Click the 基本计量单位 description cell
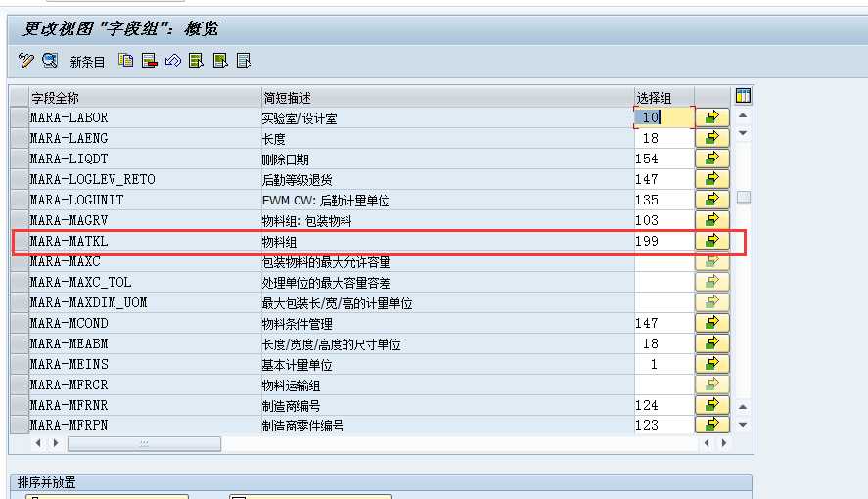 coord(447,363)
